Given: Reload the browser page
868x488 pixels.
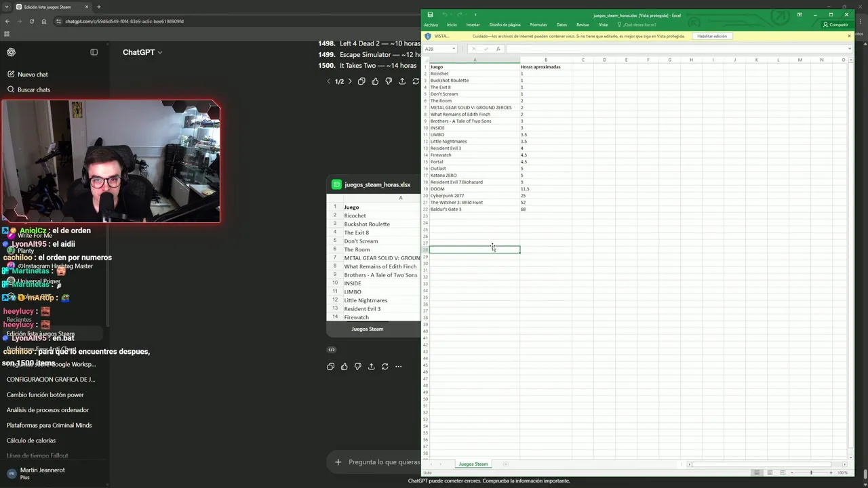Looking at the screenshot, I should point(32,21).
